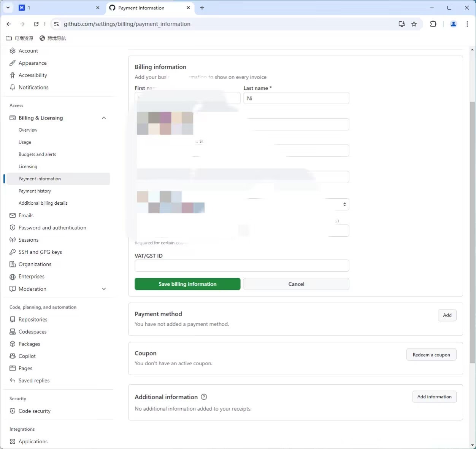
Task: Open the Chrome profile avatar icon
Action: (x=453, y=24)
